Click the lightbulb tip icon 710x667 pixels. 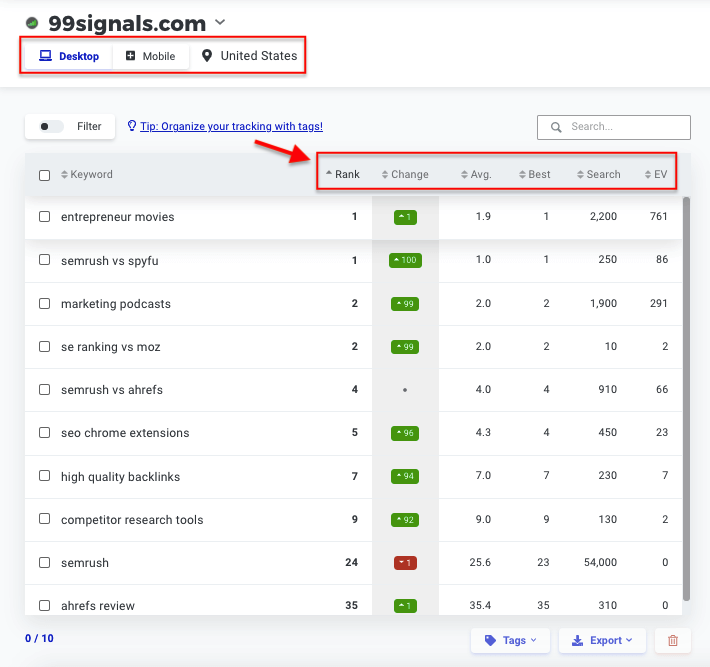[x=132, y=125]
